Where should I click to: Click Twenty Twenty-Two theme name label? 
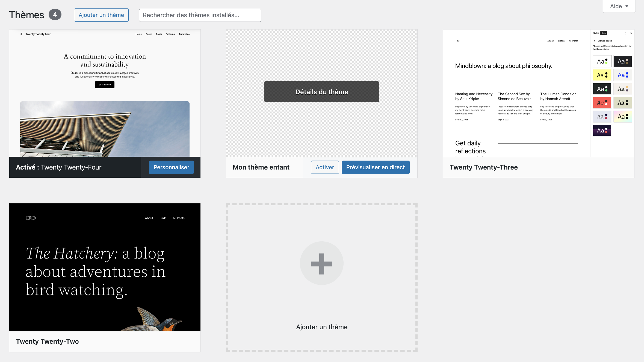[x=47, y=341]
